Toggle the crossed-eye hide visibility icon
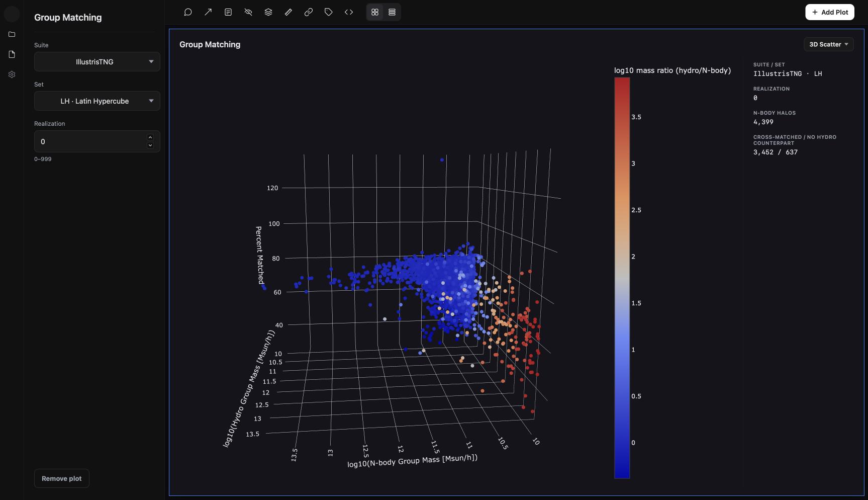The width and height of the screenshot is (868, 500). coord(248,12)
